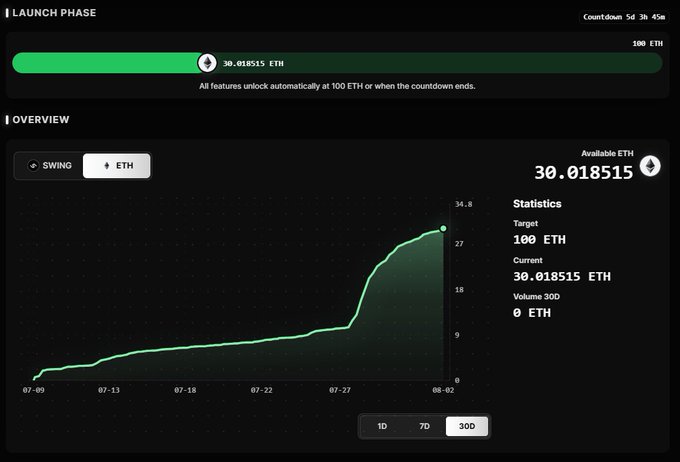The image size is (680, 462).
Task: Click the 34.8 value on the chart y-axis
Action: (464, 204)
